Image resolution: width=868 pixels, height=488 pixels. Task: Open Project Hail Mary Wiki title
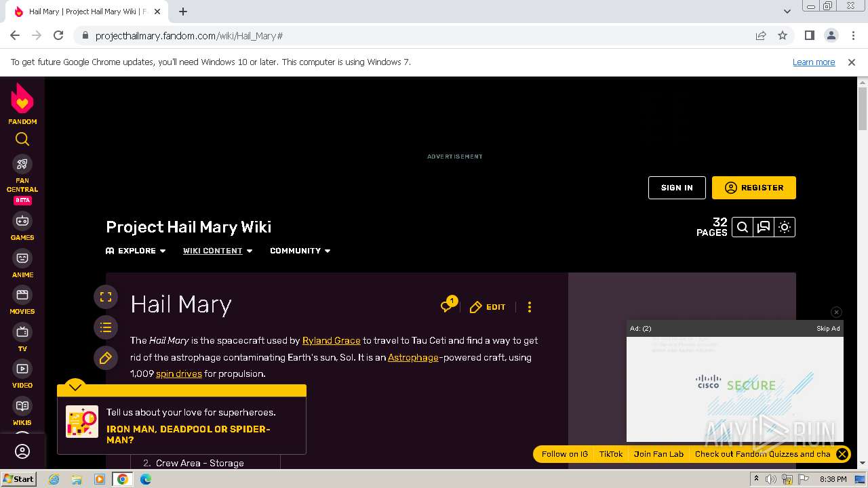pyautogui.click(x=189, y=227)
